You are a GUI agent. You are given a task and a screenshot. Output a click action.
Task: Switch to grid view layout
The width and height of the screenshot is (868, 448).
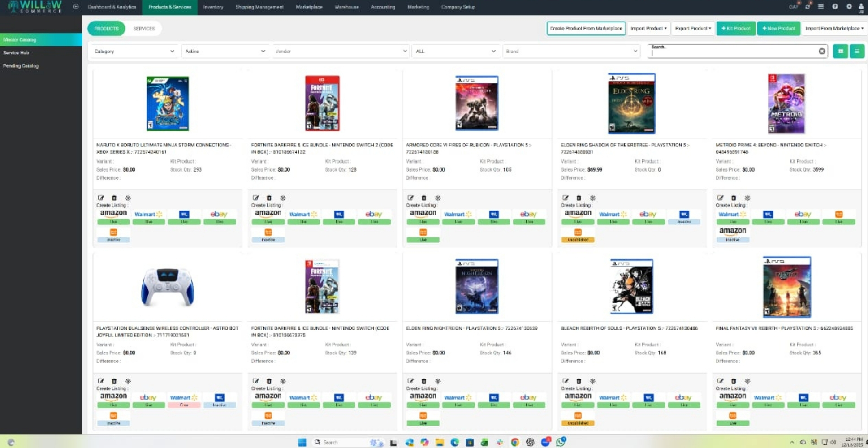click(841, 51)
